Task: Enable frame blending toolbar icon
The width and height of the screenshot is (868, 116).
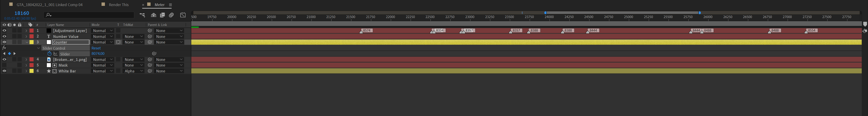Action: pos(162,15)
